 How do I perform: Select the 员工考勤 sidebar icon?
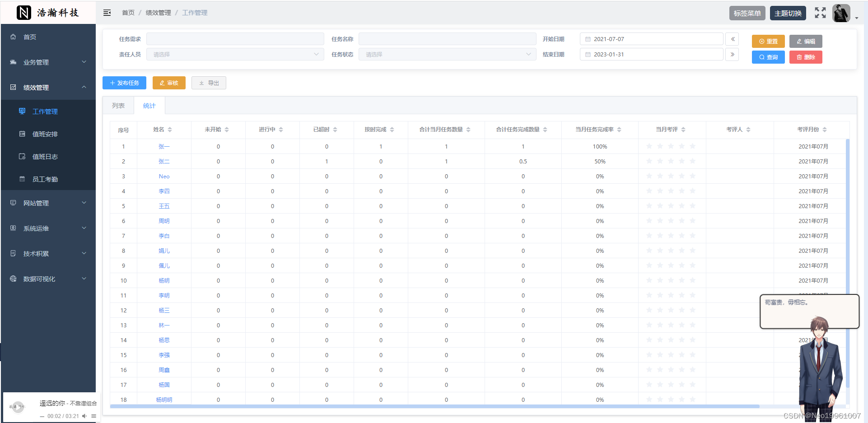click(22, 179)
